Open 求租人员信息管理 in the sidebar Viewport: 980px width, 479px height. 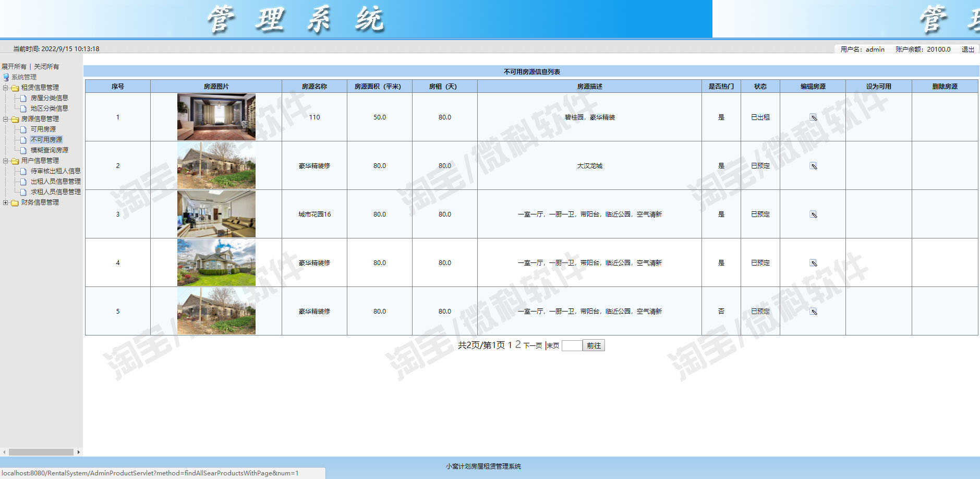pyautogui.click(x=55, y=192)
